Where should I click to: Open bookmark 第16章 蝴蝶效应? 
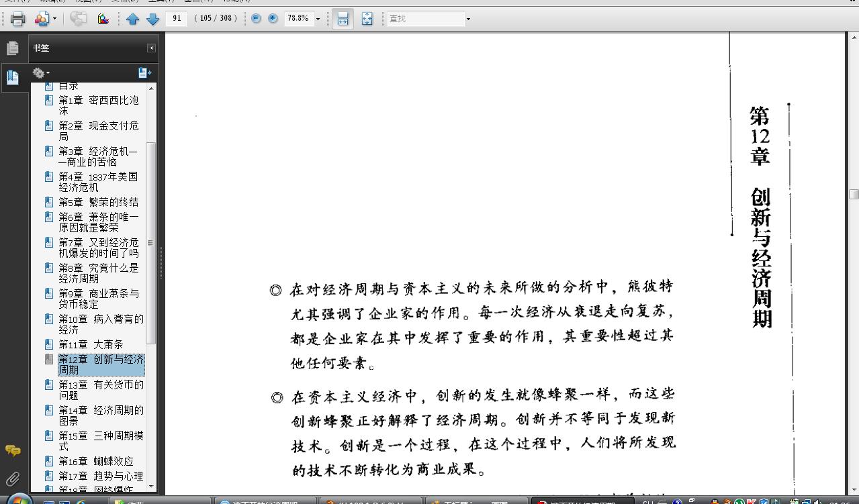95,461
